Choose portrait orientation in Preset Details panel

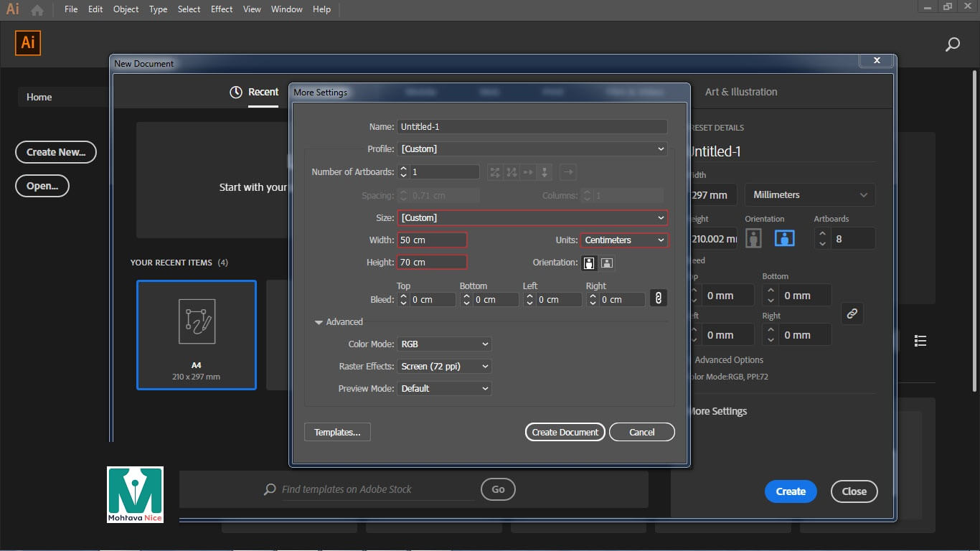(x=753, y=238)
